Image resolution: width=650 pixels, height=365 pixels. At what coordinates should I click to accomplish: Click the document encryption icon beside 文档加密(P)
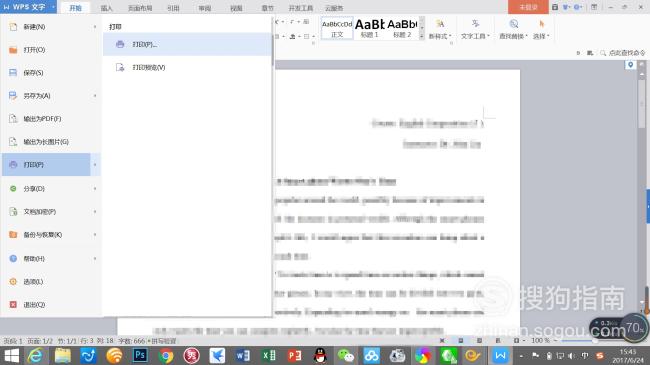click(x=13, y=212)
